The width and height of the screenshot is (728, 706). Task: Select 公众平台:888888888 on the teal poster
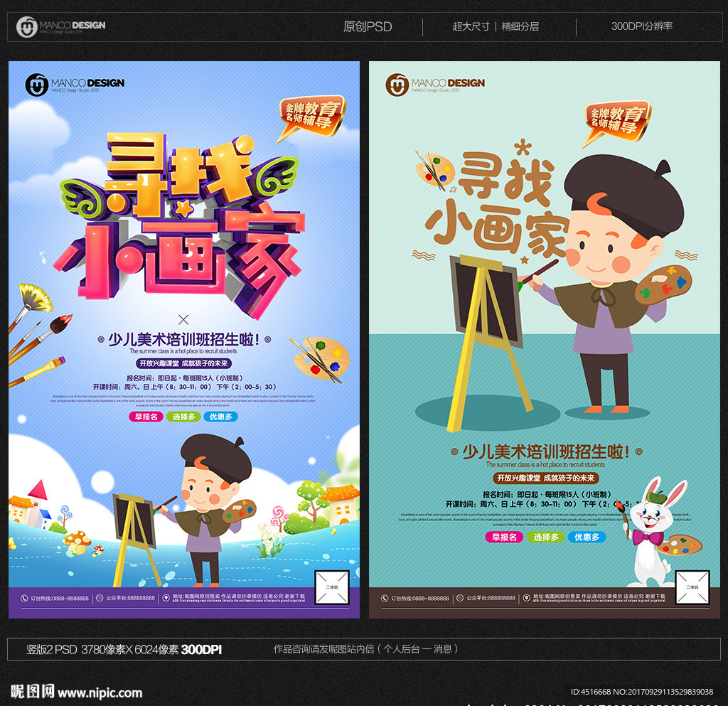point(491,599)
